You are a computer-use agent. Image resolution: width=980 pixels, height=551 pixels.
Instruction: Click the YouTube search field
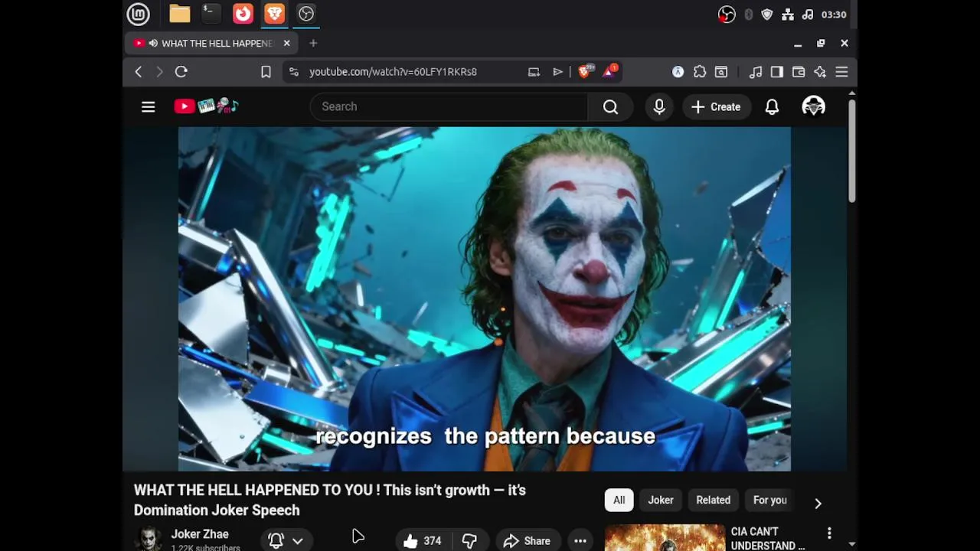[x=449, y=107]
